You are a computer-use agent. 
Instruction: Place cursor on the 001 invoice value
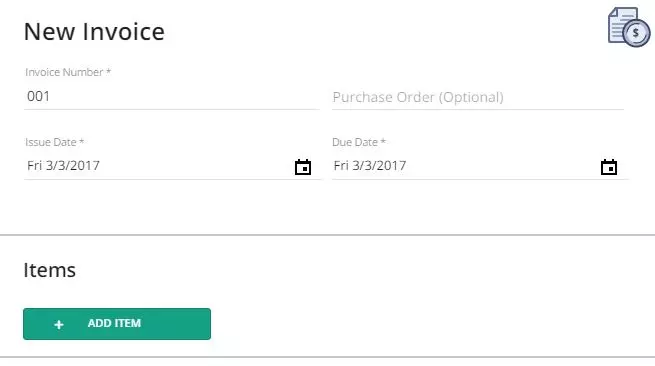38,97
